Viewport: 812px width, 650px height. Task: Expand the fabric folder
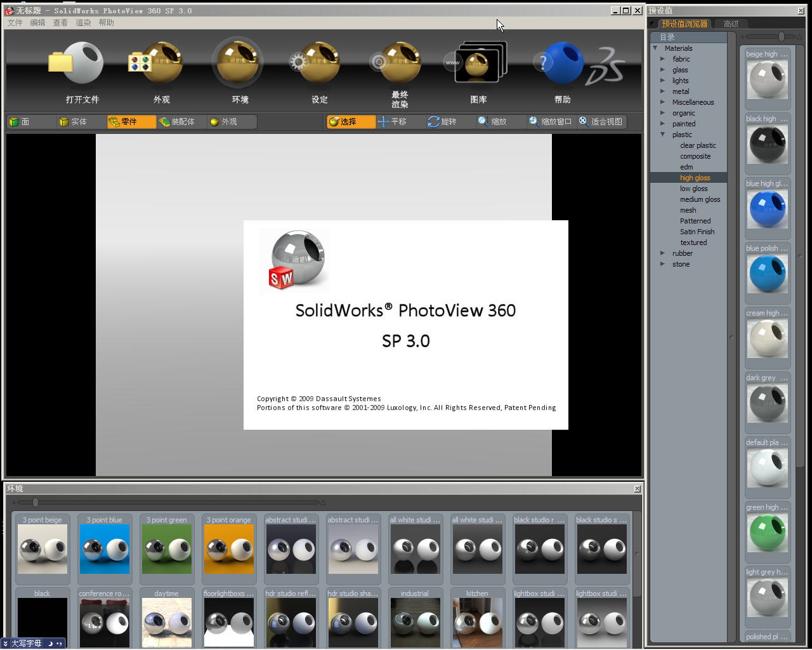pyautogui.click(x=663, y=59)
